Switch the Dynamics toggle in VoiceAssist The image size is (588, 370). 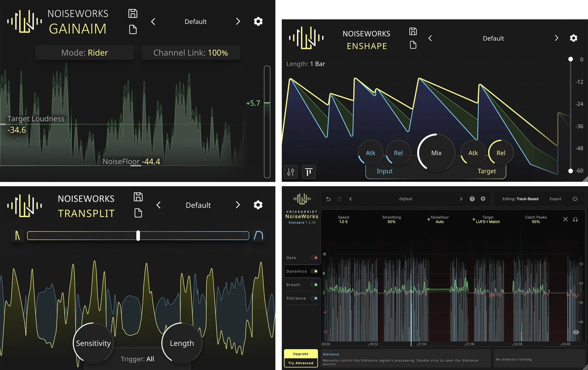coord(314,271)
